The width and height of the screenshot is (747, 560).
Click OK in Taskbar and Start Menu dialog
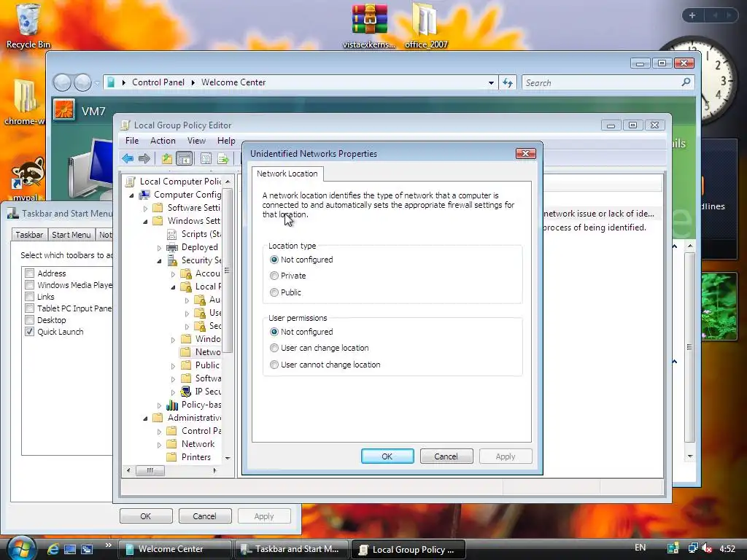pos(146,516)
